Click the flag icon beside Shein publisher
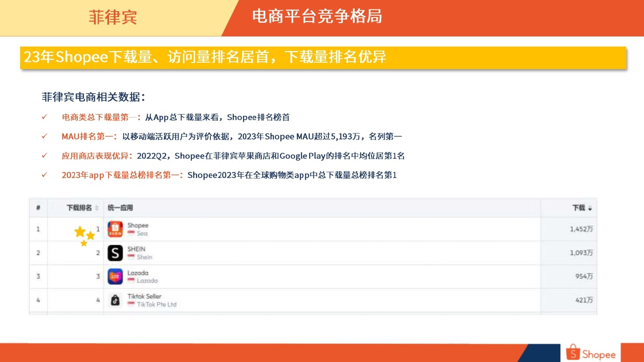Screen dimensions: 644x362 131,257
